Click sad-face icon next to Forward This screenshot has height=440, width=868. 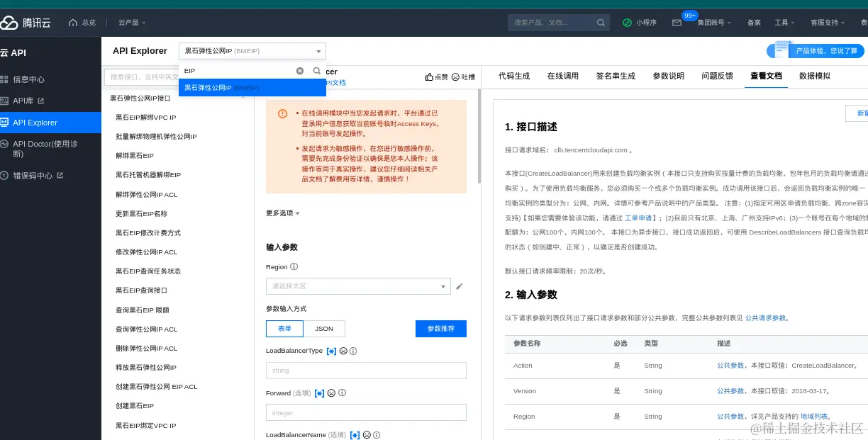331,393
